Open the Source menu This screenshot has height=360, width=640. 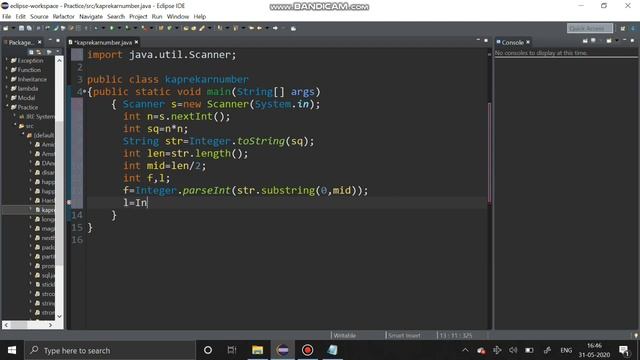click(39, 16)
